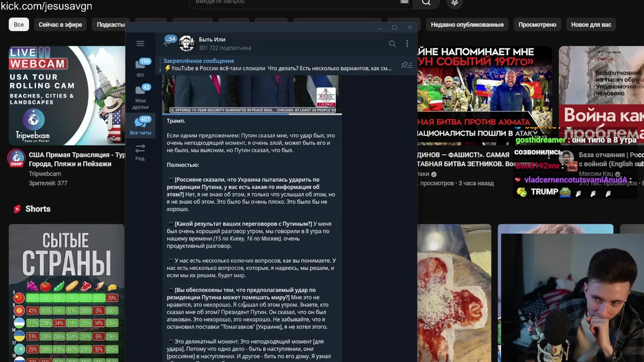Click the Shorts section heading
The image size is (644, 362).
tap(38, 209)
